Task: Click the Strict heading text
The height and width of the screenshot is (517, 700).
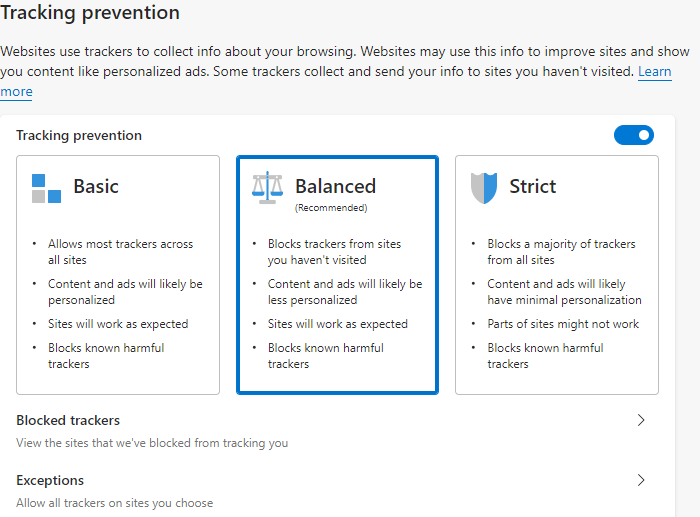Action: (532, 186)
